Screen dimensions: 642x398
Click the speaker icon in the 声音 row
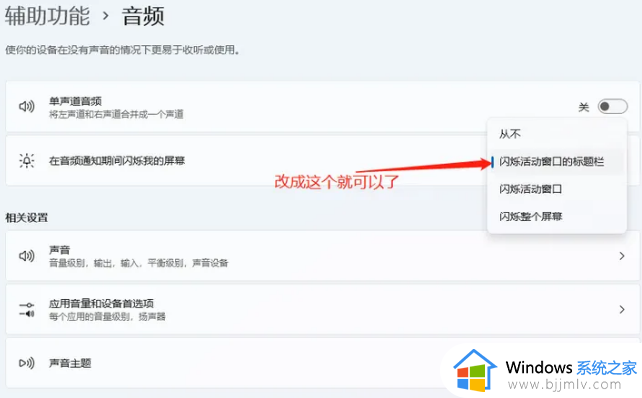pos(27,256)
